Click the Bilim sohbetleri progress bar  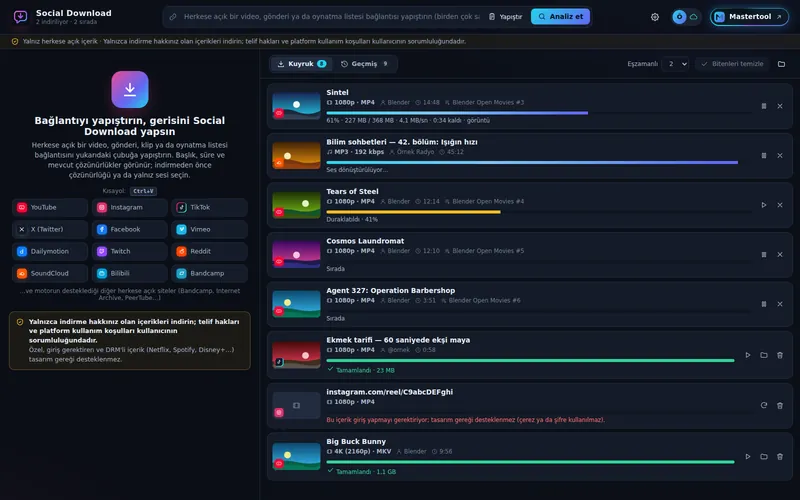(x=538, y=162)
